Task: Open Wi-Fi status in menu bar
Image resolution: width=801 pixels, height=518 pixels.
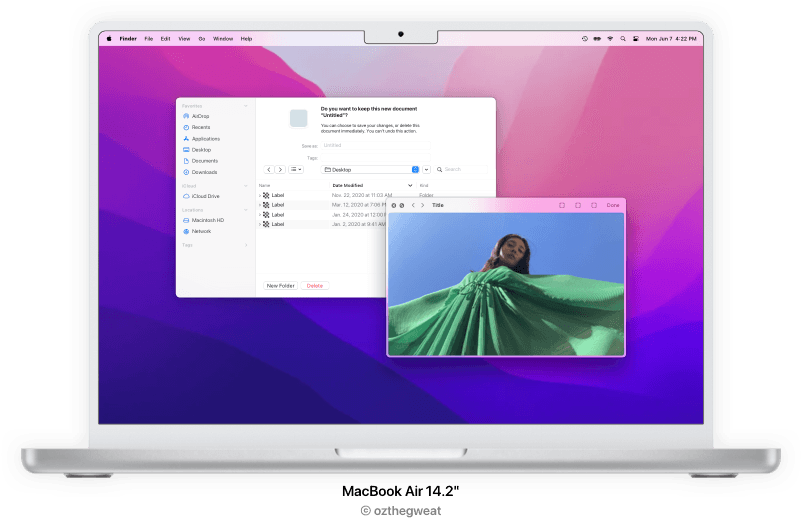Action: 610,38
